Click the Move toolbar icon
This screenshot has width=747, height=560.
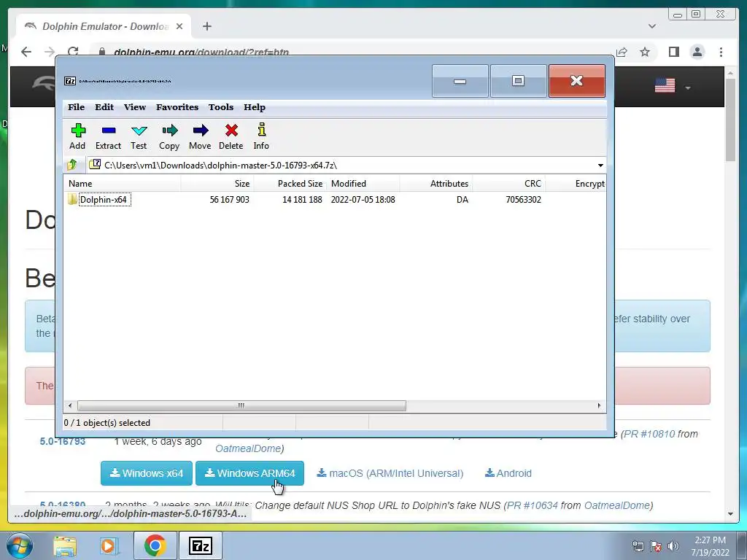[x=200, y=136]
